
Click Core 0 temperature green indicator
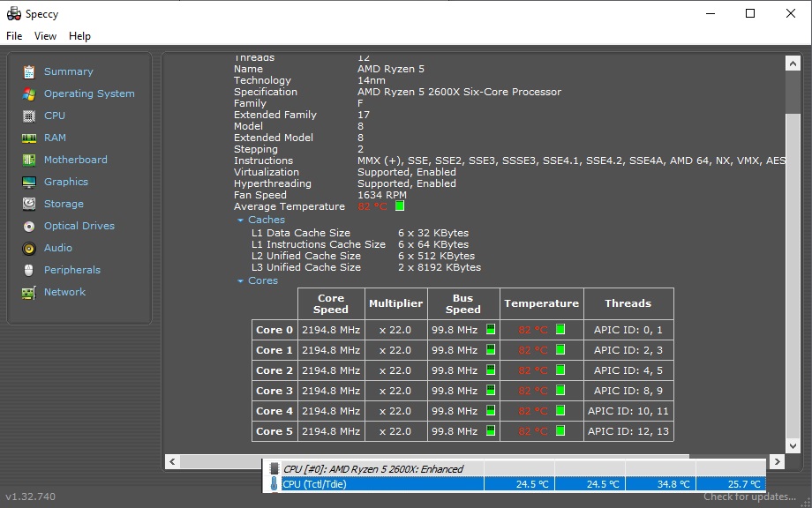[x=560, y=329]
